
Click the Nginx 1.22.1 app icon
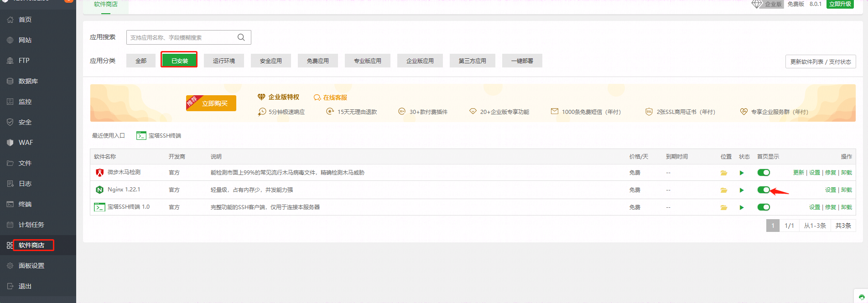(99, 190)
